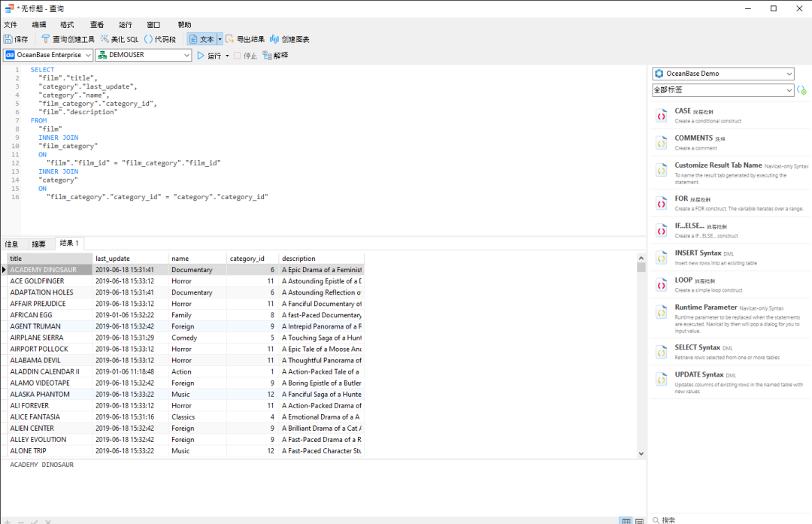Click the 保存 (Save) toolbar icon

tap(8, 39)
